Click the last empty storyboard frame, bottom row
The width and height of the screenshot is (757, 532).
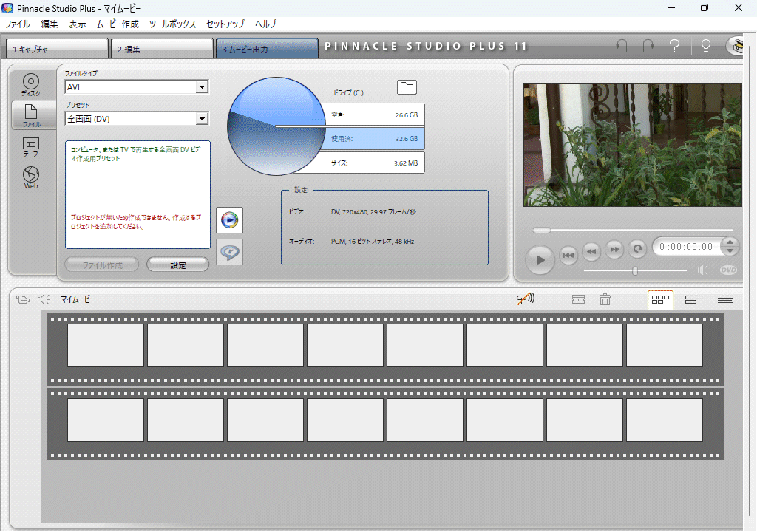click(x=665, y=420)
